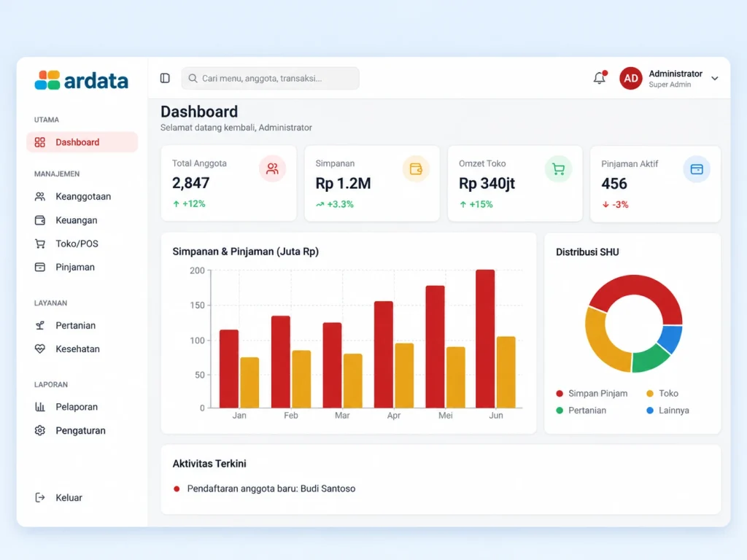Click the Selamat datang kembali subtitle

(x=236, y=128)
